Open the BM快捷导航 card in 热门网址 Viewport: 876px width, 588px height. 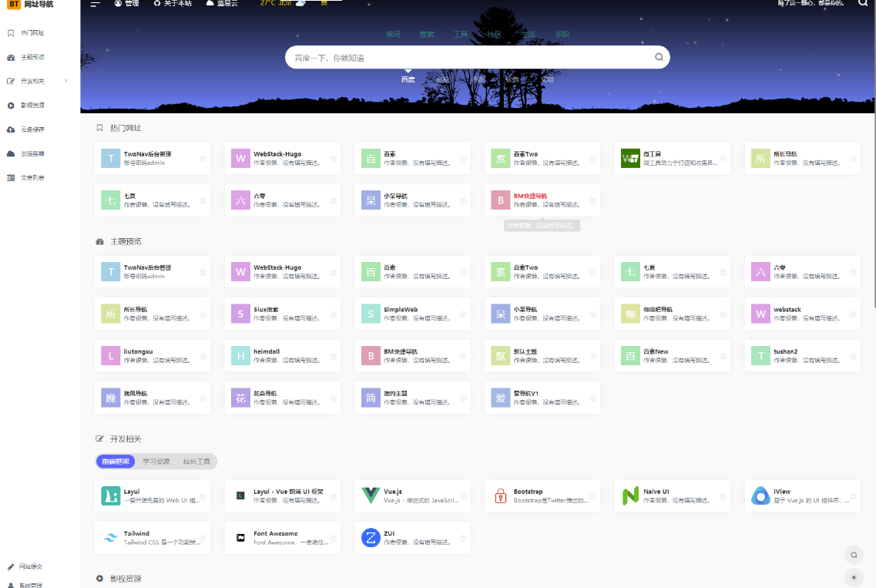tap(542, 200)
